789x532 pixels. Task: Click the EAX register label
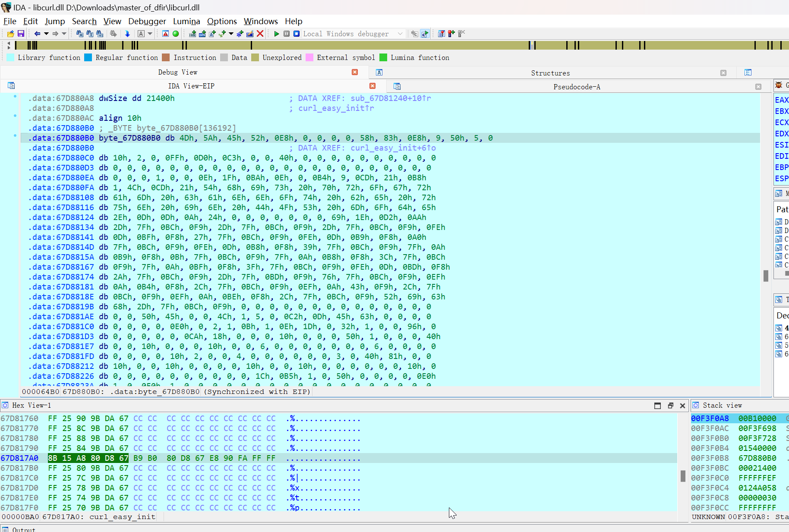(x=781, y=100)
